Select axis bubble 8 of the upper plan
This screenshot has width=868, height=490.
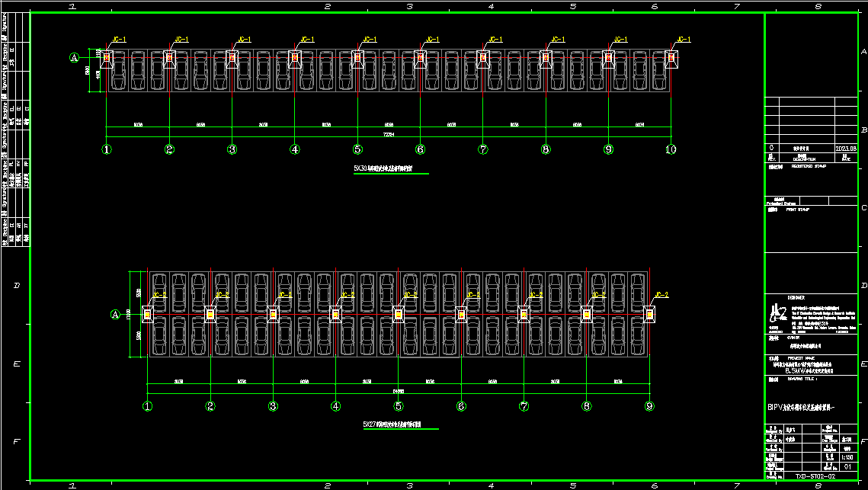click(546, 149)
